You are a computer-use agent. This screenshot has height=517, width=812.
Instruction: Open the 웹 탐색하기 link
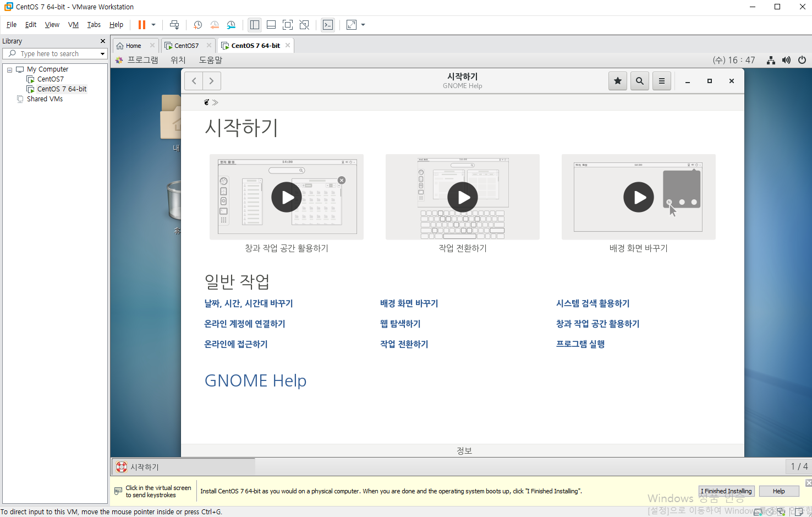coord(400,324)
